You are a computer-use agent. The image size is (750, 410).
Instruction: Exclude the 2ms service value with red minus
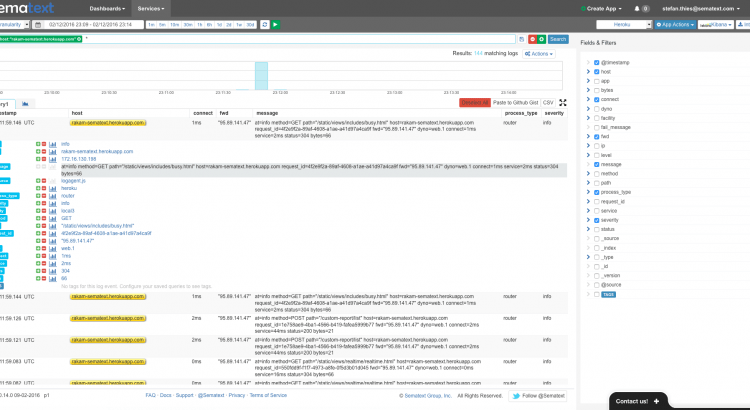pos(44,264)
